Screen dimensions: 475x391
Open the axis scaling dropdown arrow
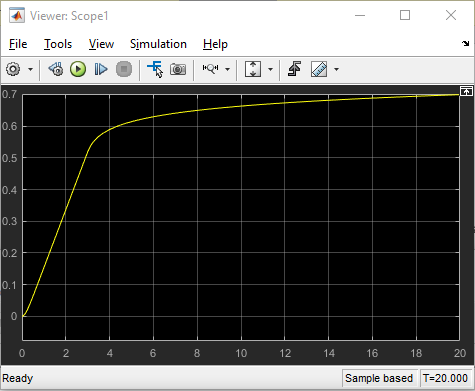click(270, 69)
